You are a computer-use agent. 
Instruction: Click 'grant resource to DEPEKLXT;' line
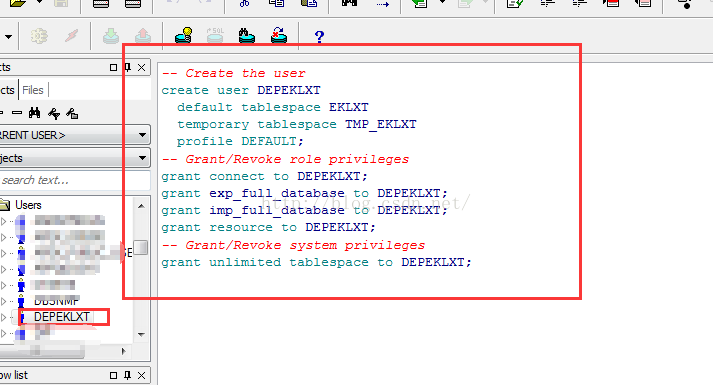pyautogui.click(x=268, y=227)
